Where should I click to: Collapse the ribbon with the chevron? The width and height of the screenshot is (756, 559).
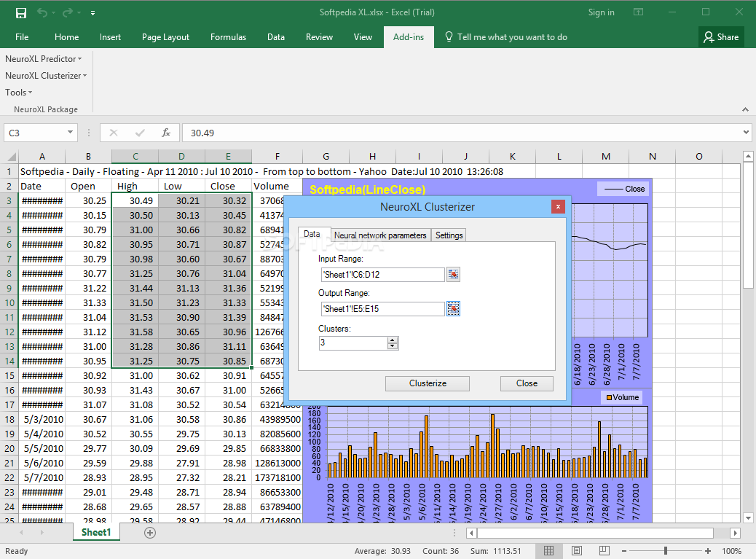[745, 109]
